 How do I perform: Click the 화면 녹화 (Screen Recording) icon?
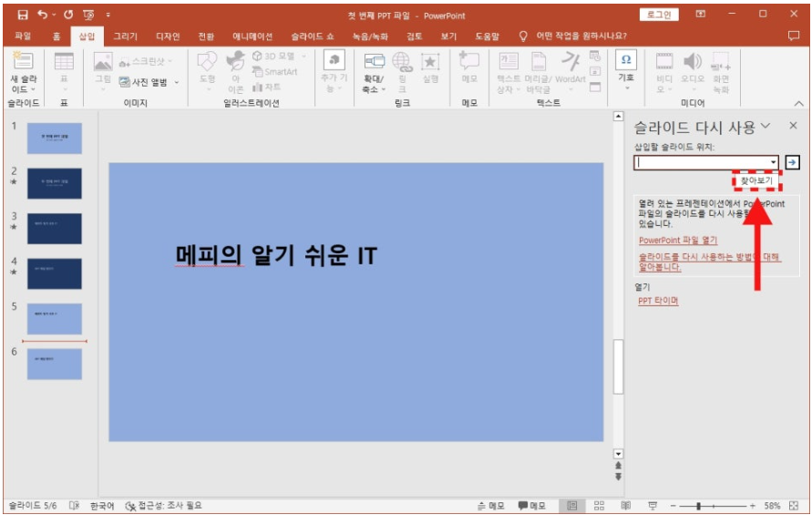(721, 61)
